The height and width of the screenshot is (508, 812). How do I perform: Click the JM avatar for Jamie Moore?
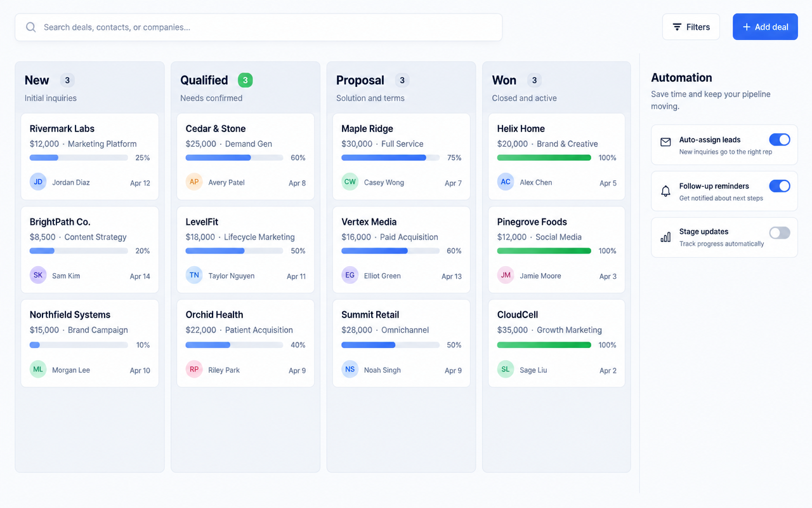pyautogui.click(x=506, y=275)
